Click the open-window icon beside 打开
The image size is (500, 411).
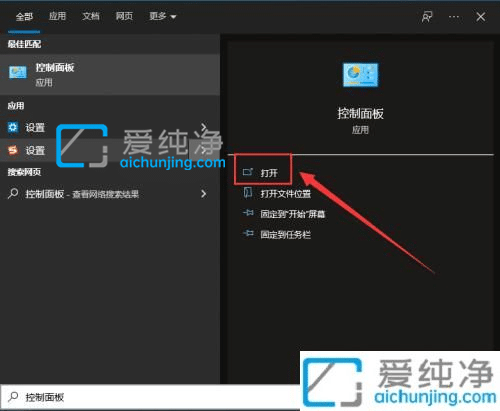click(248, 172)
